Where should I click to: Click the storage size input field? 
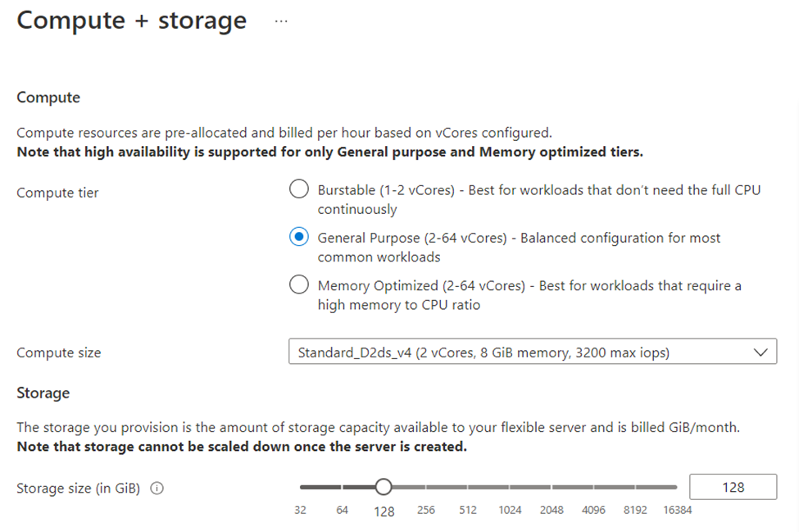click(x=733, y=487)
